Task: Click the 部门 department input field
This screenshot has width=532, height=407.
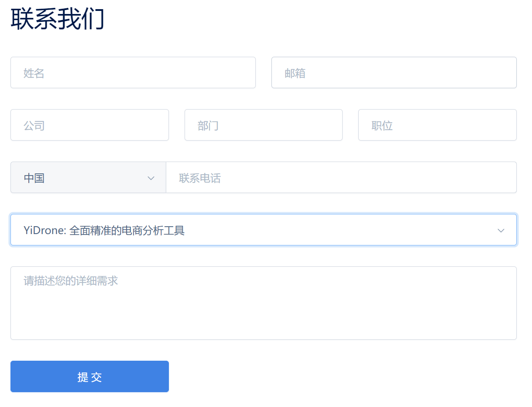Action: [x=263, y=125]
